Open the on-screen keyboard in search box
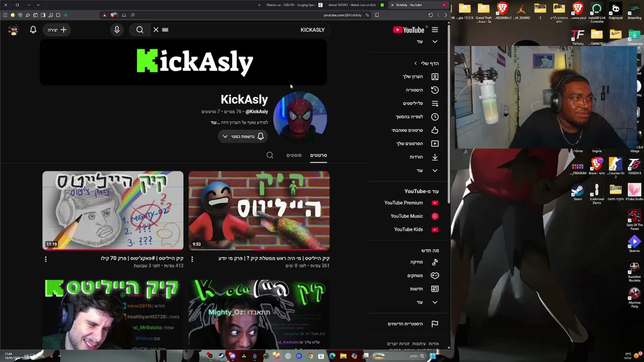This screenshot has height=362, width=644. coord(165,30)
